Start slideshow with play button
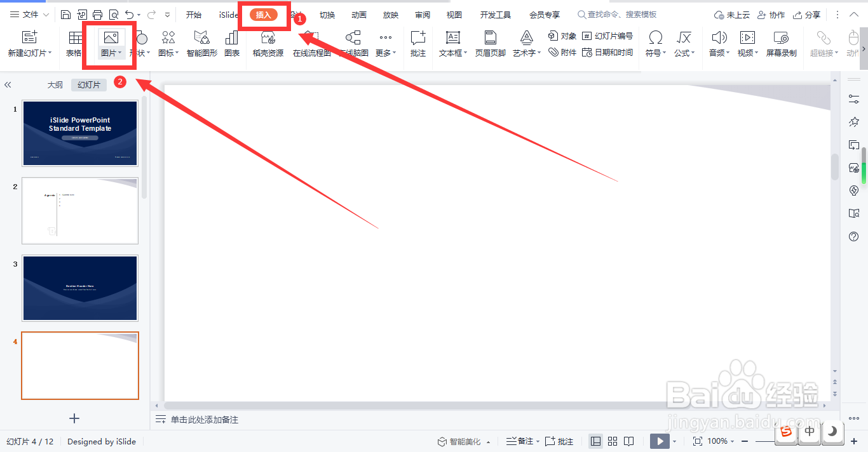 click(x=660, y=441)
